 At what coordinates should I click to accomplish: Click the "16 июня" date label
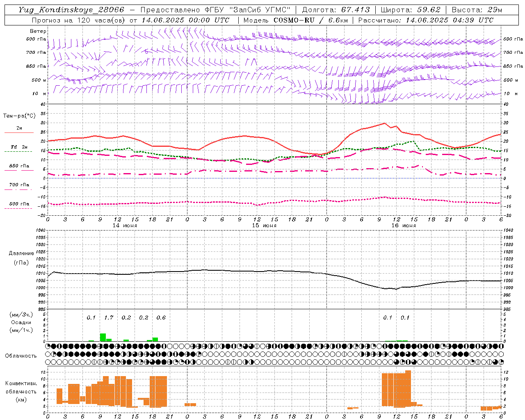tap(404, 226)
